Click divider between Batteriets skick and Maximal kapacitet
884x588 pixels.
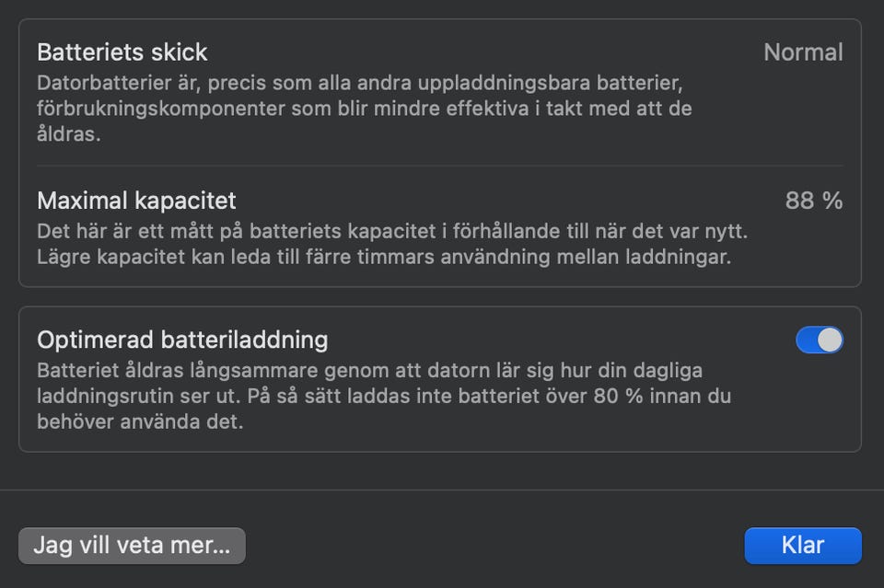440,166
